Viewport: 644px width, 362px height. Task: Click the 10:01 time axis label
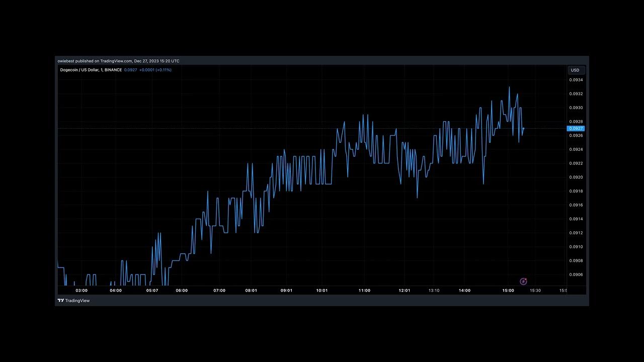pyautogui.click(x=322, y=291)
